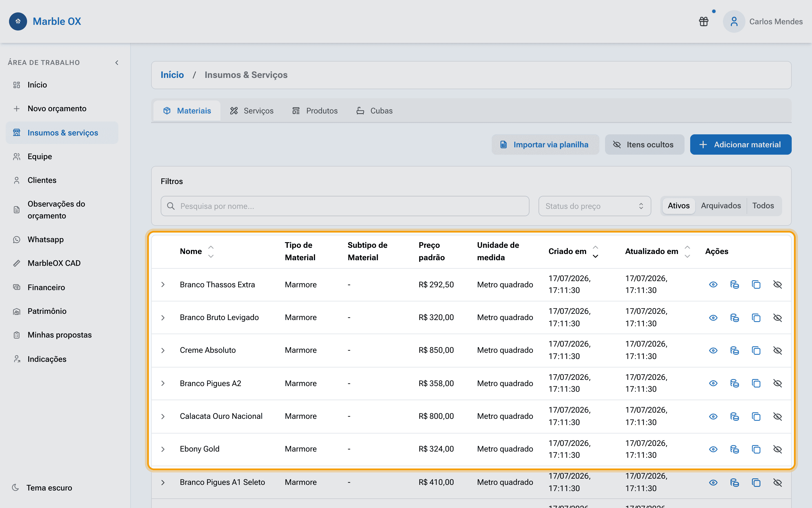View Branco Pigues A2 details eye icon
This screenshot has height=508, width=812.
coord(713,383)
